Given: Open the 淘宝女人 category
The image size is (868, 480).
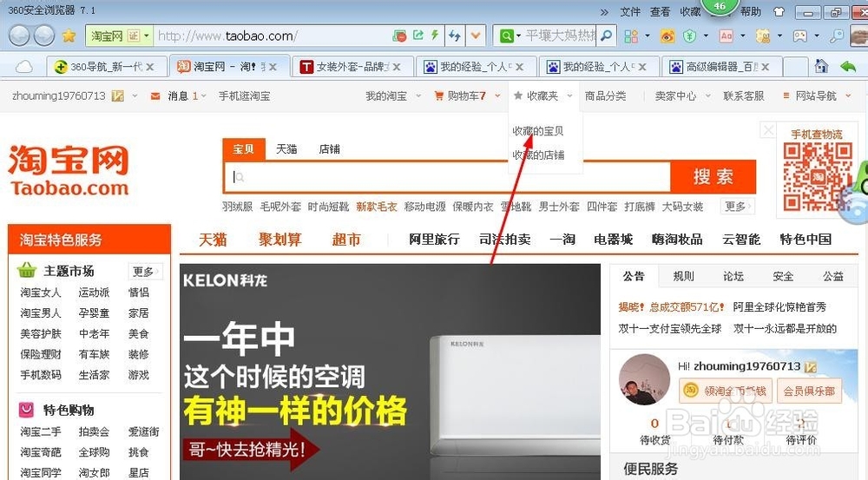Looking at the screenshot, I should click(x=41, y=293).
